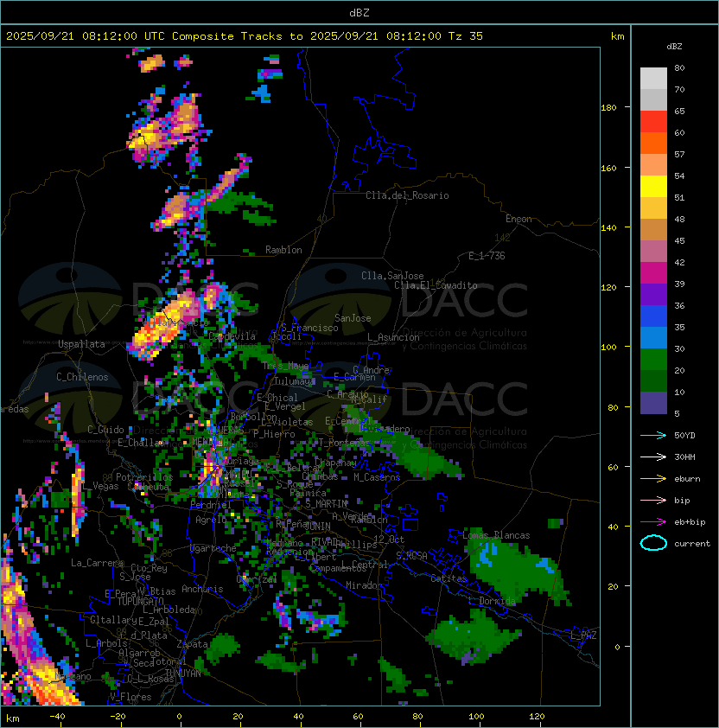Click the Clla.del_Rosario map label
The height and width of the screenshot is (728, 719).
(x=407, y=195)
